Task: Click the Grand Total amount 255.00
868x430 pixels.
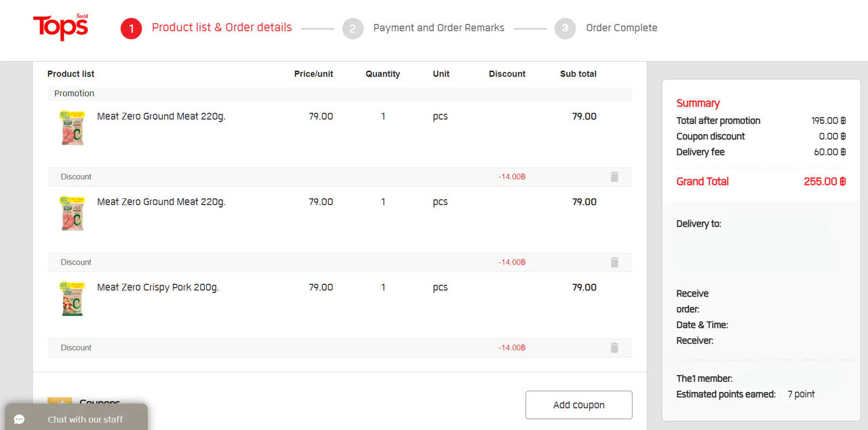Action: (x=825, y=182)
